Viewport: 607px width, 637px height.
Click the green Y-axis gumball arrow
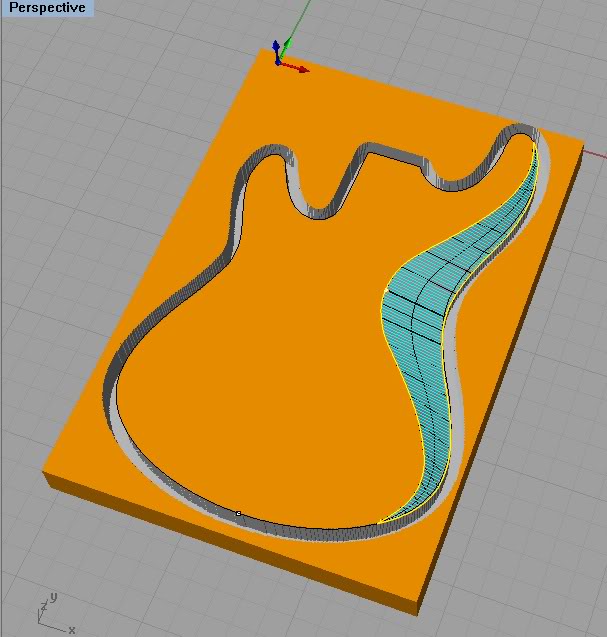[x=286, y=47]
